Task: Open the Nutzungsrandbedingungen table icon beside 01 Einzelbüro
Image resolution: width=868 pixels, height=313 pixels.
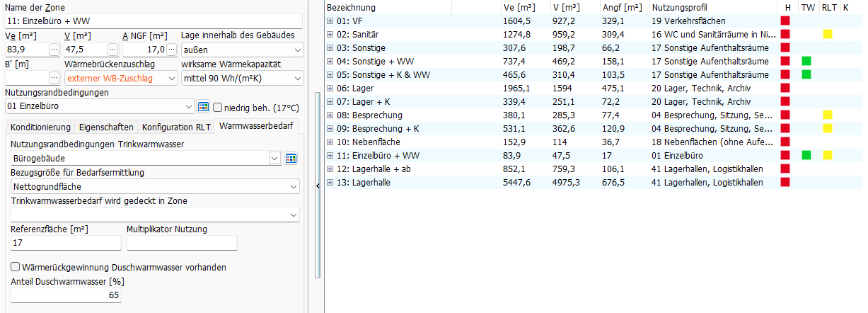Action: 203,107
